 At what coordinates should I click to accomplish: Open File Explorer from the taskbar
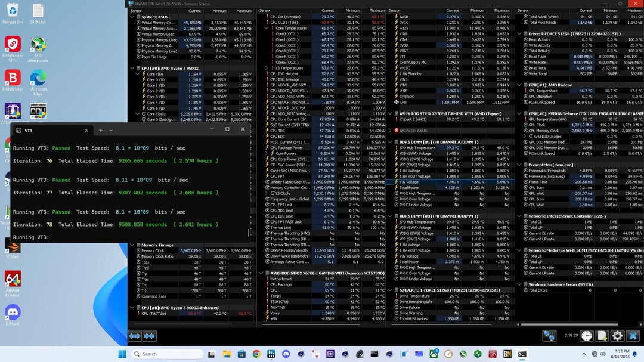227,354
